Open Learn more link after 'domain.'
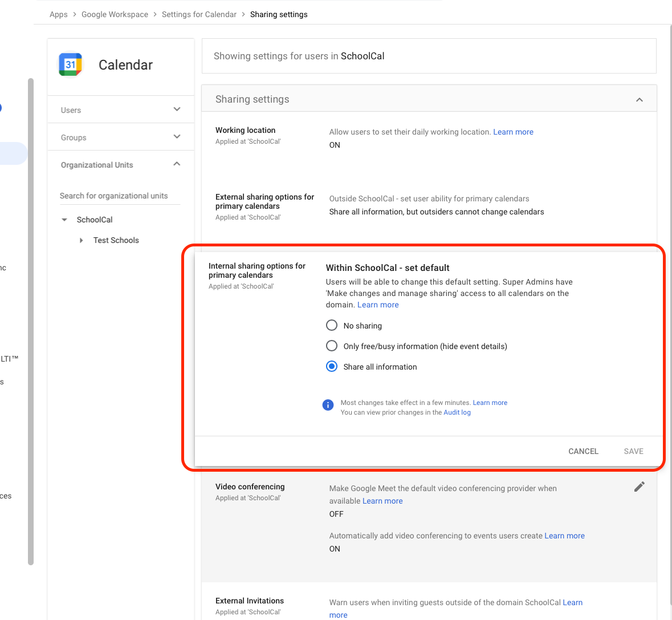Image resolution: width=672 pixels, height=620 pixels. [378, 305]
